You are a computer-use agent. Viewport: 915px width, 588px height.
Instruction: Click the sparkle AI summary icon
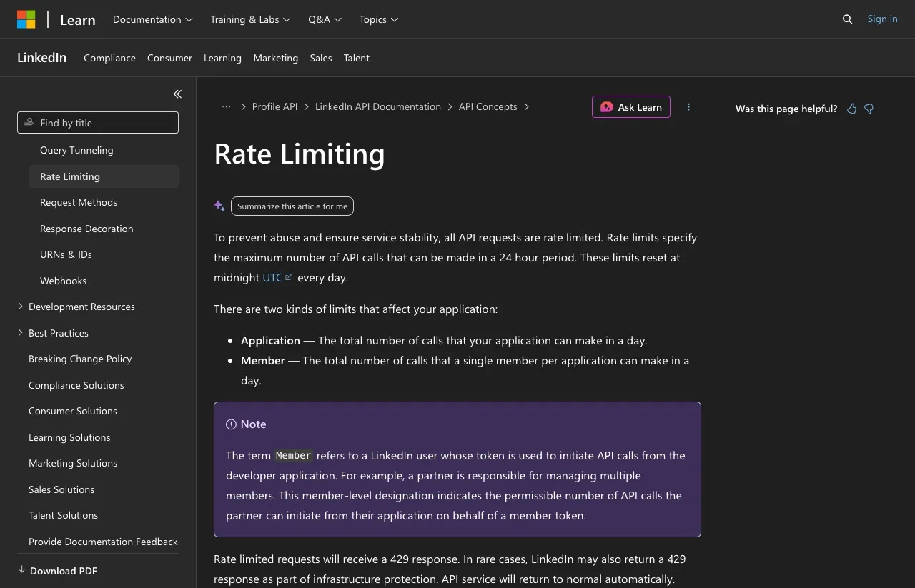point(219,206)
